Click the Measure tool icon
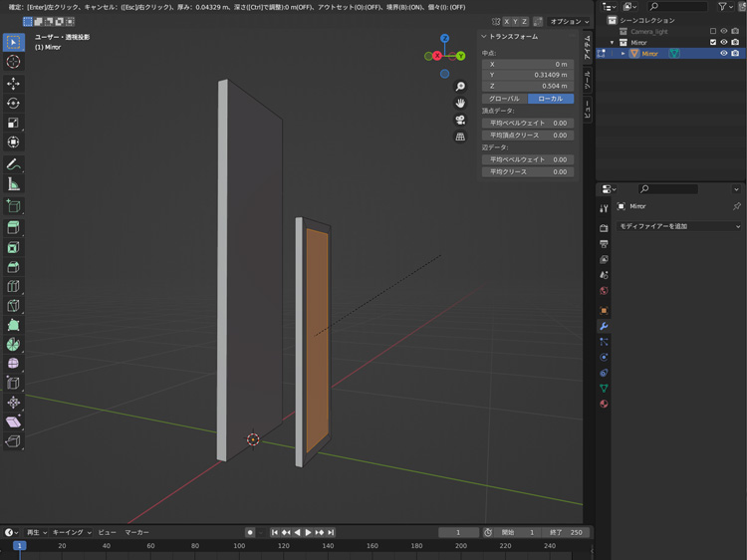Screen dimensions: 747x560 pos(13,184)
